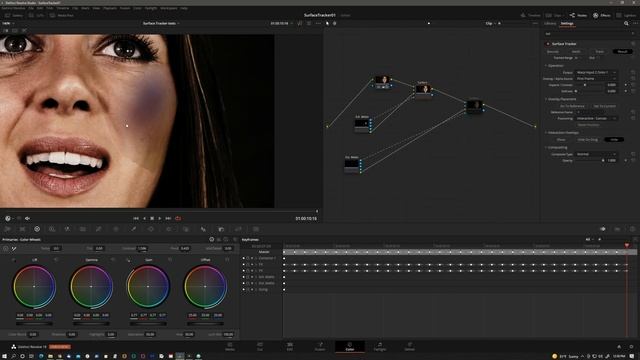Click Go To Reference button
The image size is (640, 360).
(x=572, y=106)
